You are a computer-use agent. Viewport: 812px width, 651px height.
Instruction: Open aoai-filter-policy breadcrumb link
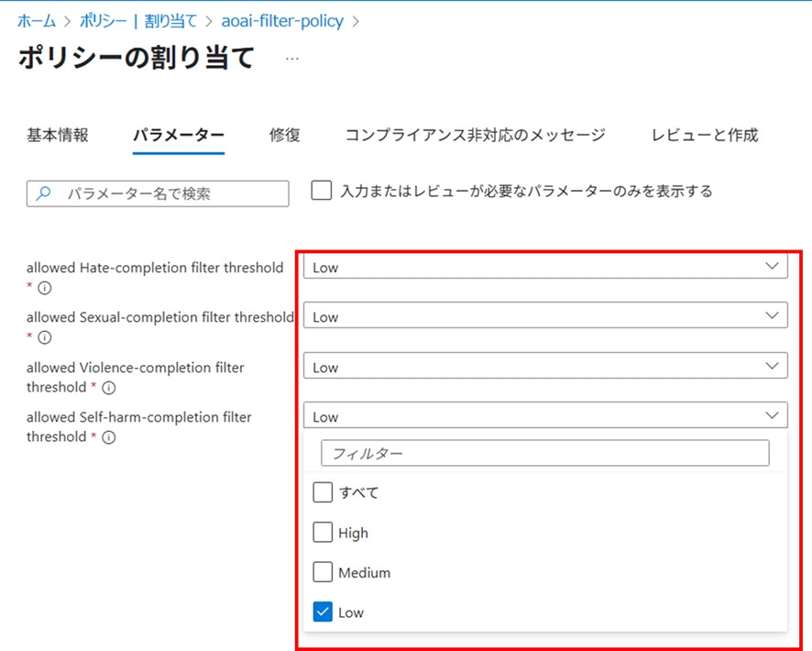click(282, 21)
